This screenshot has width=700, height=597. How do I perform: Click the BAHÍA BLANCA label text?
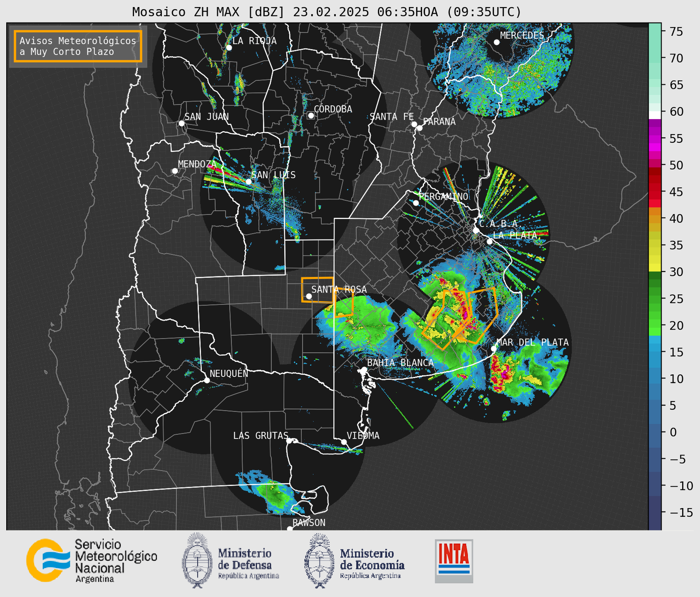400,363
